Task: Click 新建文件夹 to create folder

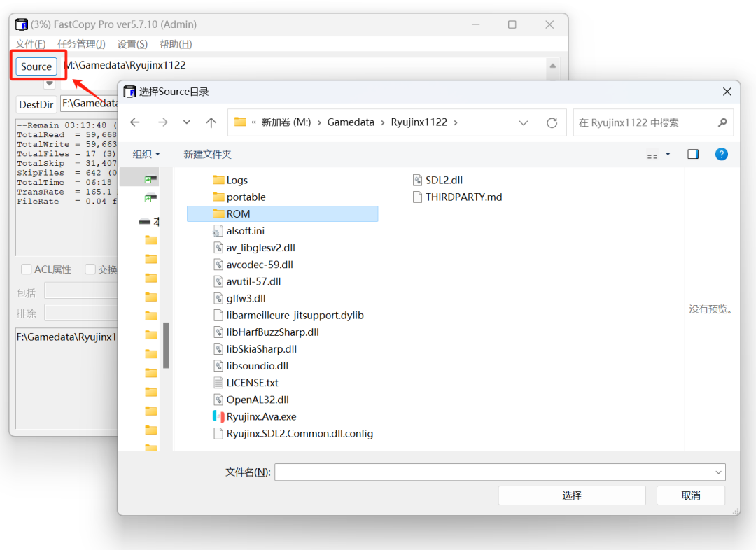Action: point(207,154)
